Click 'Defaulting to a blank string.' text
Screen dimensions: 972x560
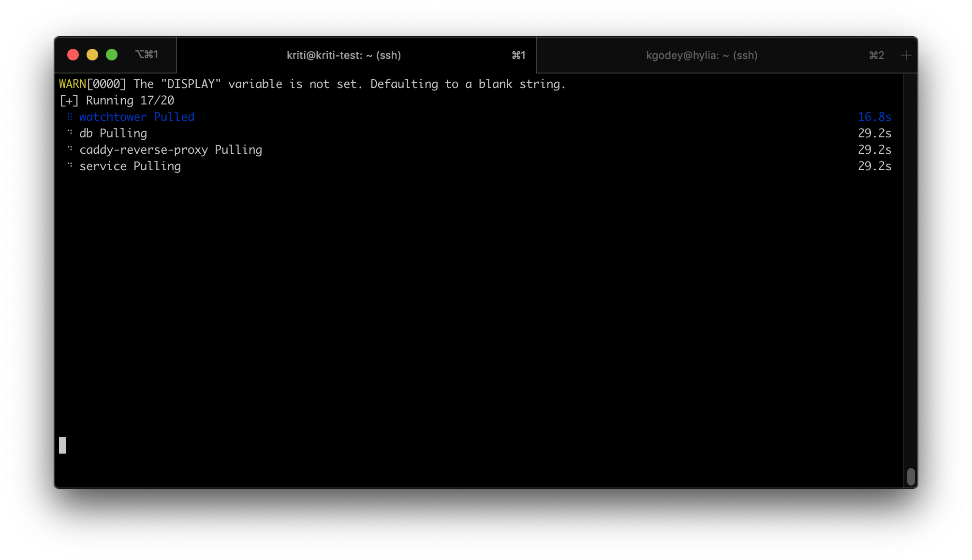(468, 84)
